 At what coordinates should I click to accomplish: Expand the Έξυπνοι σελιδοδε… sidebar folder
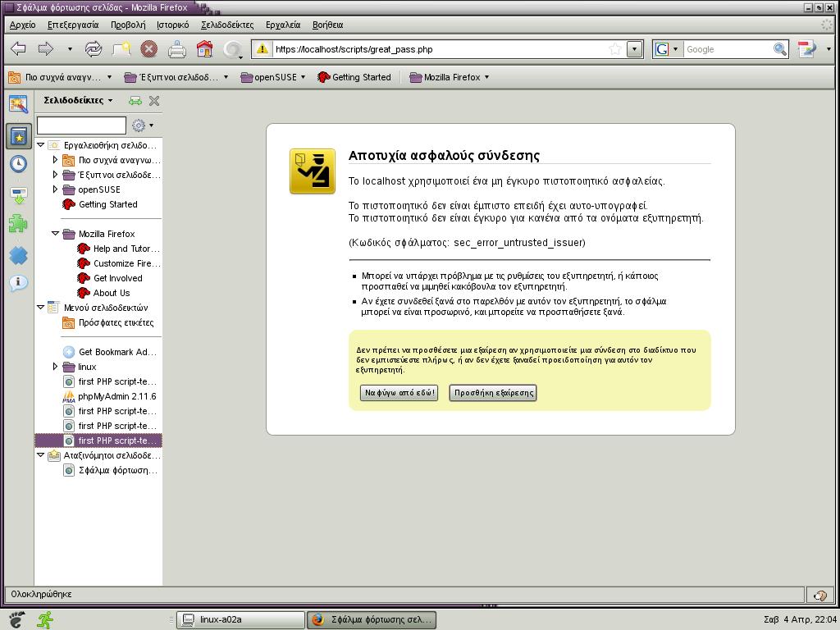55,175
